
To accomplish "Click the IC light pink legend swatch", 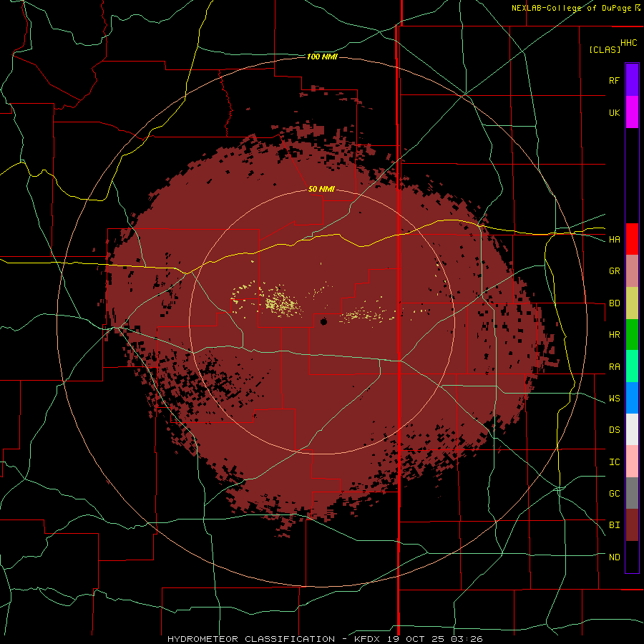I will [632, 462].
